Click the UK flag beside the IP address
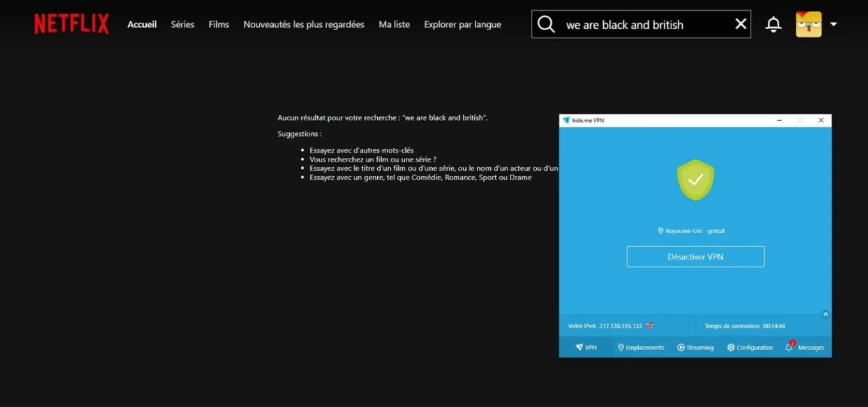 pos(650,326)
